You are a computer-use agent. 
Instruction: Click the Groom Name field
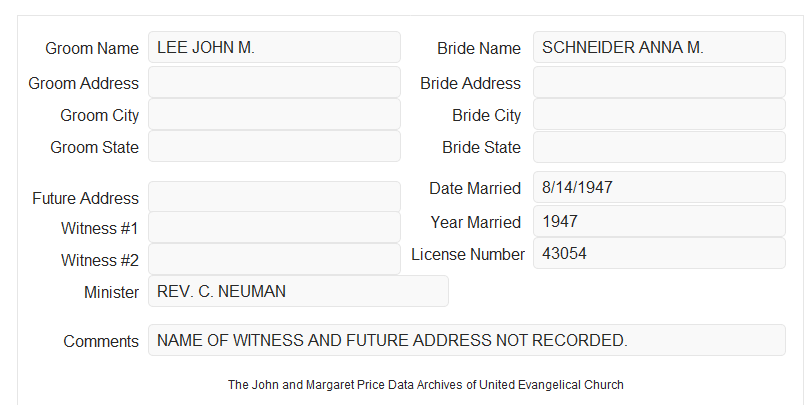(274, 47)
